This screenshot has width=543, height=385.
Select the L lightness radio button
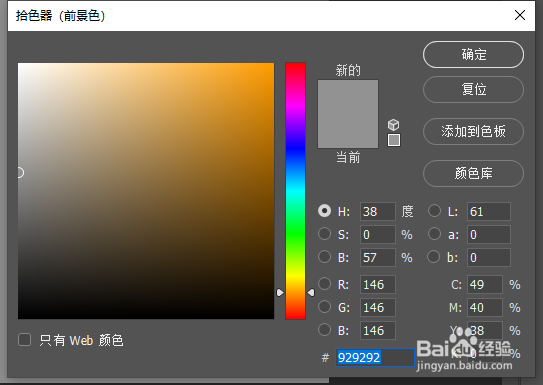click(x=434, y=211)
